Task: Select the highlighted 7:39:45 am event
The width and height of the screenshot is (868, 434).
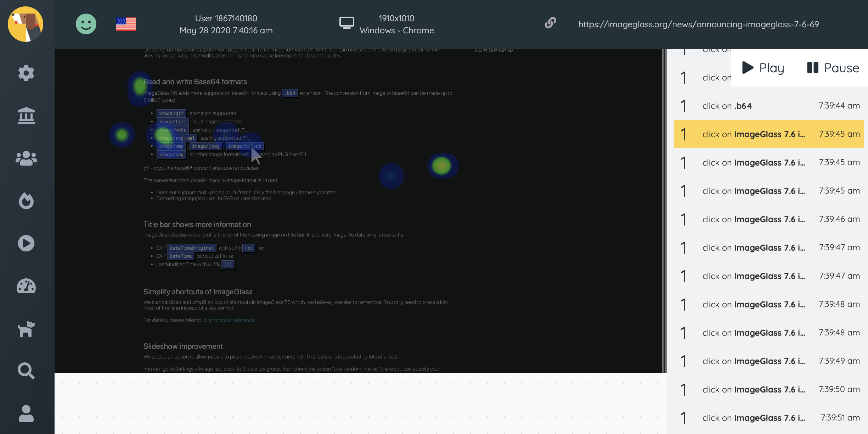Action: 768,134
